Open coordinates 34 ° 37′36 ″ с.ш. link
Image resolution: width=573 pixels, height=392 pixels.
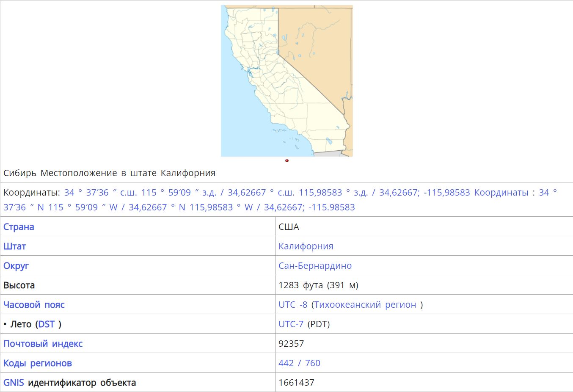100,192
